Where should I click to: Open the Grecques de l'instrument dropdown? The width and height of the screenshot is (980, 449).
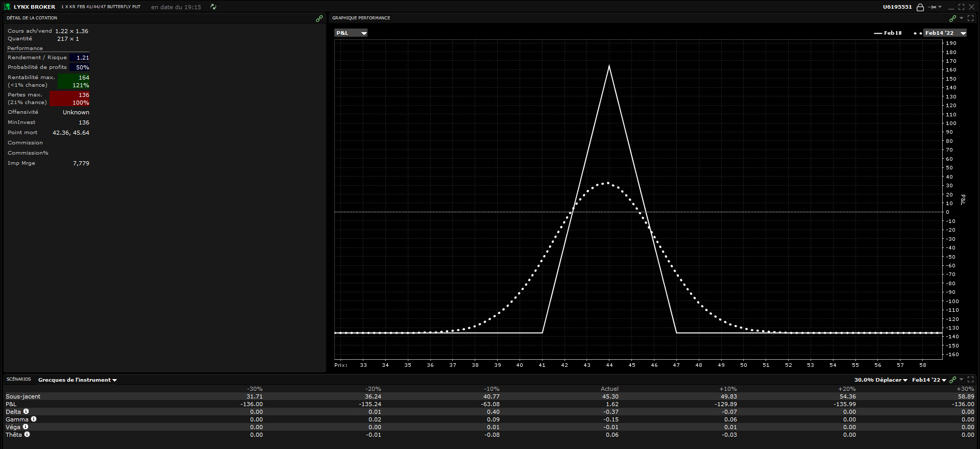(78, 380)
